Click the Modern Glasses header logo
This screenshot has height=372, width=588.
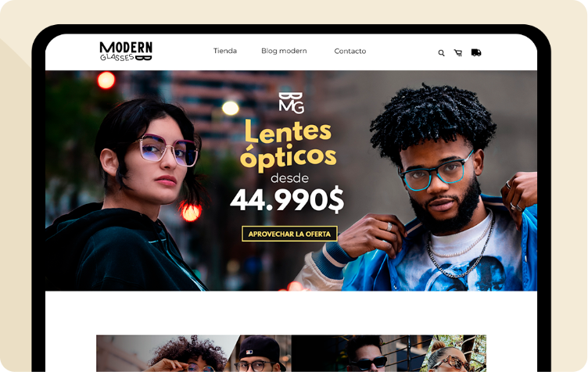[126, 52]
